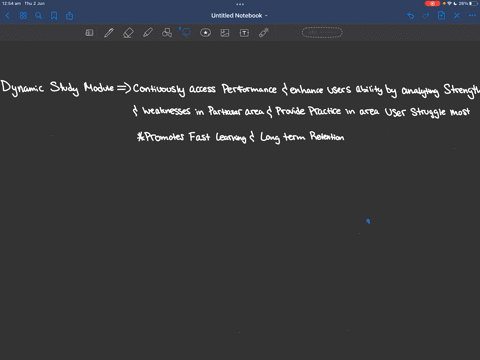
Task: Tap the handwritten word 'Struggle'
Action: point(428,112)
